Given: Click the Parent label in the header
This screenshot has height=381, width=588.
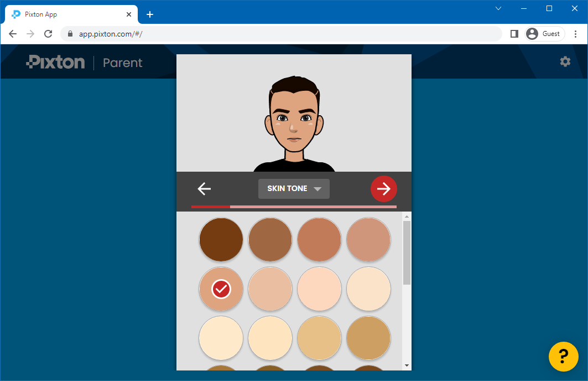Looking at the screenshot, I should 122,63.
